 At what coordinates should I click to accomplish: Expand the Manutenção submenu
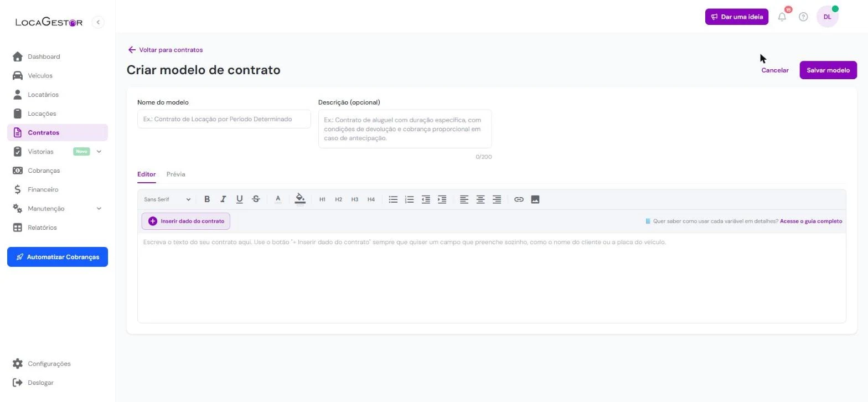click(99, 209)
